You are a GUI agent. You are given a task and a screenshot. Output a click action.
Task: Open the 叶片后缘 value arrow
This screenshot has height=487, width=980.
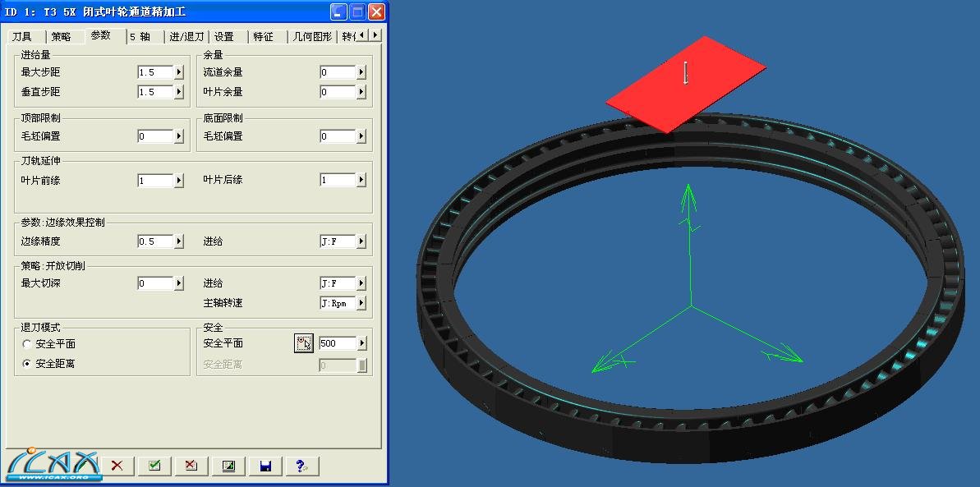coord(361,180)
